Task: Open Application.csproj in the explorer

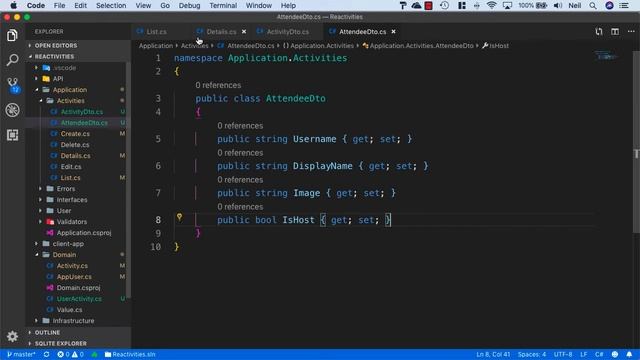Action: click(x=84, y=233)
